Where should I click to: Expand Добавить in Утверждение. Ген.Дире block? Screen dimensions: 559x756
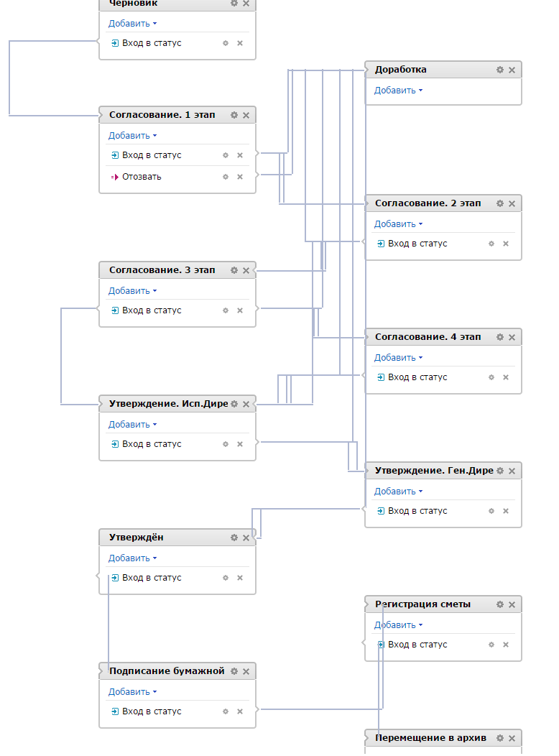tap(398, 492)
